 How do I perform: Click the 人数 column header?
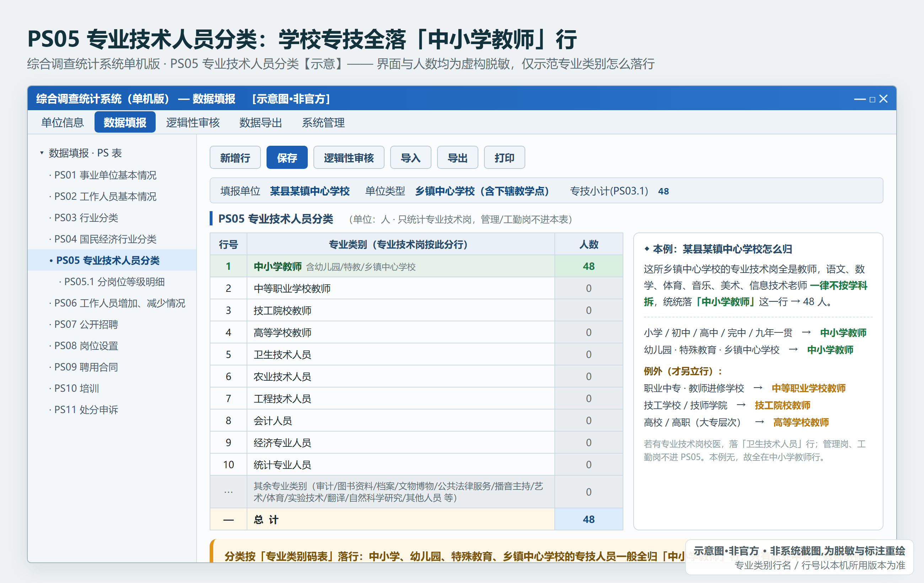[589, 245]
